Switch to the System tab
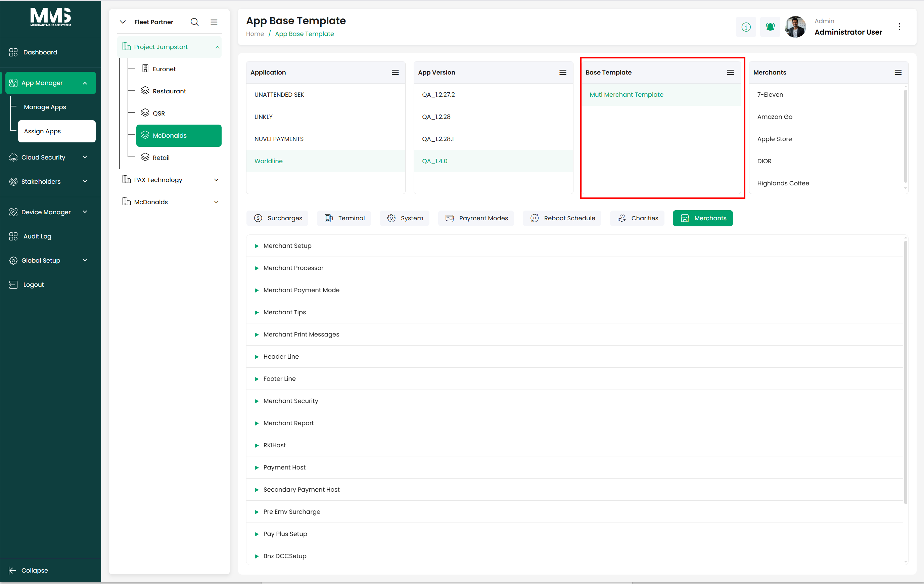 tap(405, 218)
